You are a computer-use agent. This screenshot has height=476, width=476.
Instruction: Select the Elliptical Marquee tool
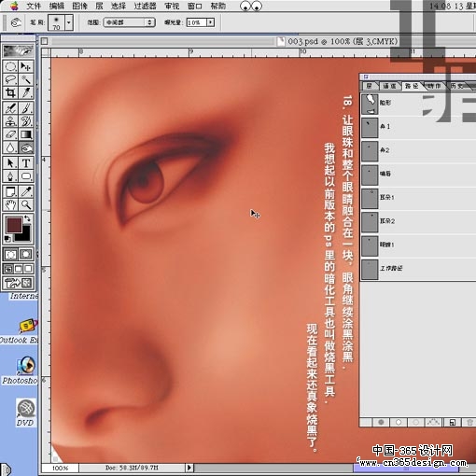click(x=10, y=66)
